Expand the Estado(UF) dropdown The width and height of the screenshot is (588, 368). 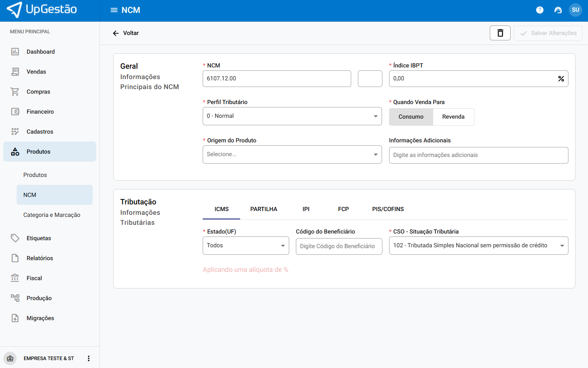(x=246, y=246)
